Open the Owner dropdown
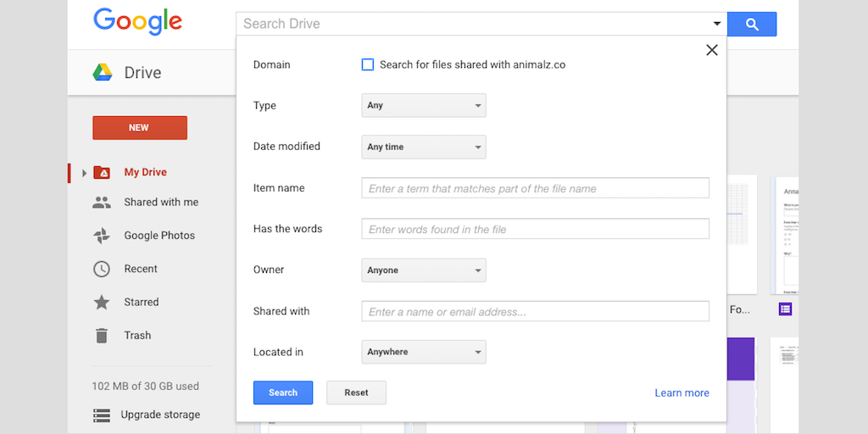 click(x=423, y=270)
